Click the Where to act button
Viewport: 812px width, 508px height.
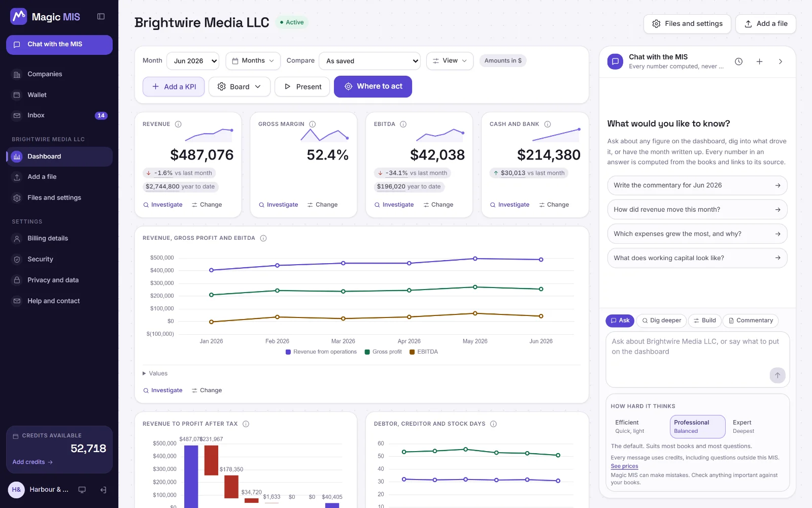coord(373,87)
